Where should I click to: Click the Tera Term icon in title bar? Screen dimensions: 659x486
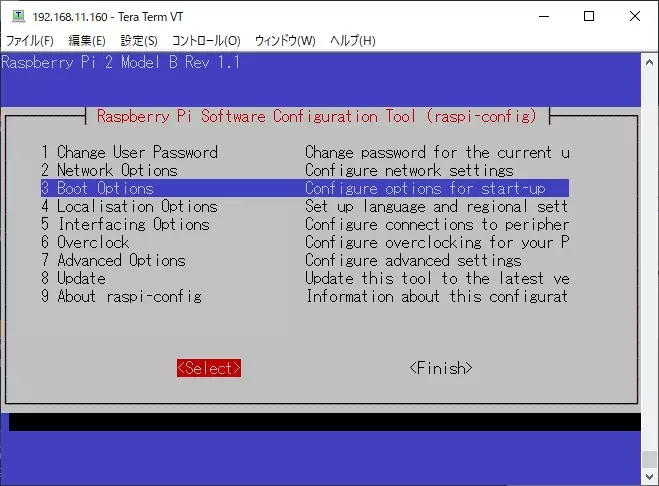click(x=18, y=16)
